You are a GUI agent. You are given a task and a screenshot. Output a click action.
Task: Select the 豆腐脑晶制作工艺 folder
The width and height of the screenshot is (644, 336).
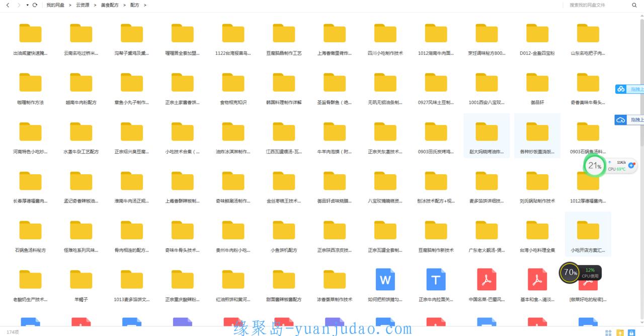click(284, 39)
